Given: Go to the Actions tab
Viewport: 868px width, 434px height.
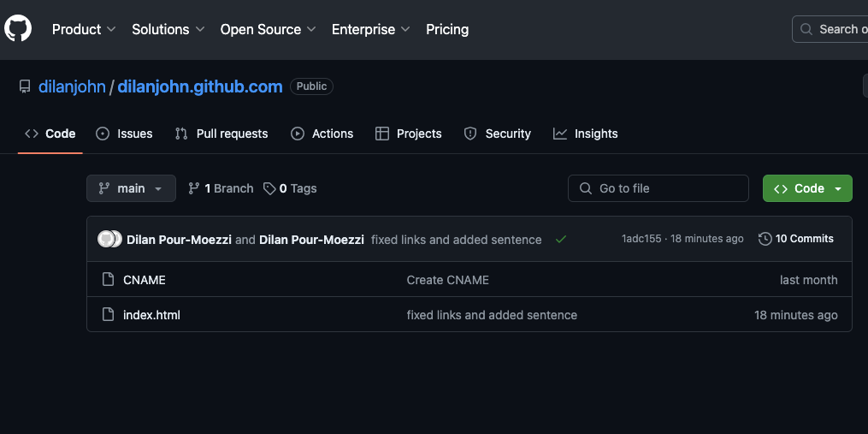Looking at the screenshot, I should pyautogui.click(x=322, y=134).
